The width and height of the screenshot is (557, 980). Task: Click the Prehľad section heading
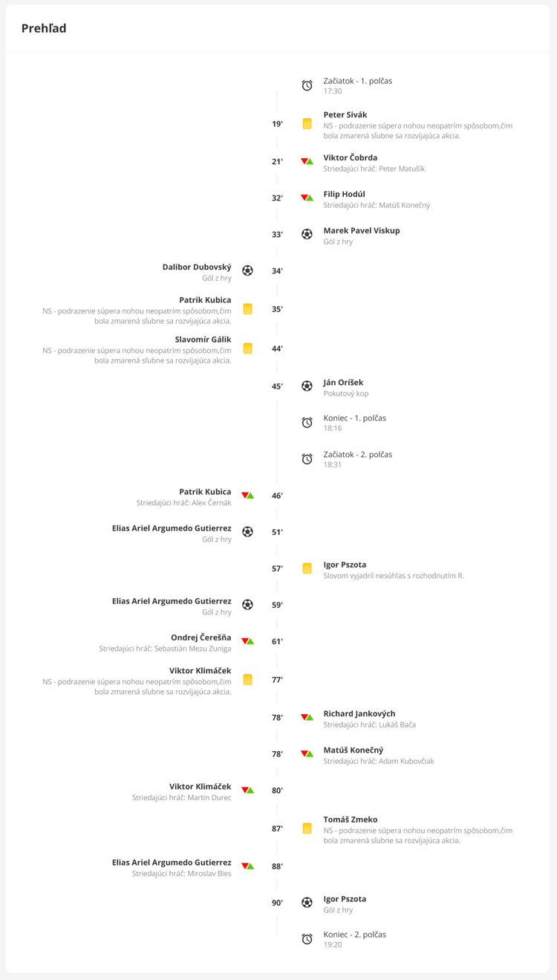(44, 28)
